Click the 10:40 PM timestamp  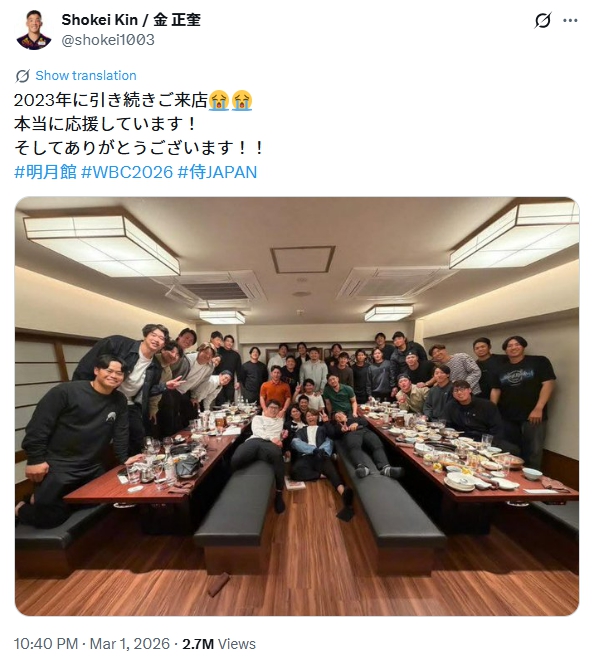pyautogui.click(x=46, y=644)
